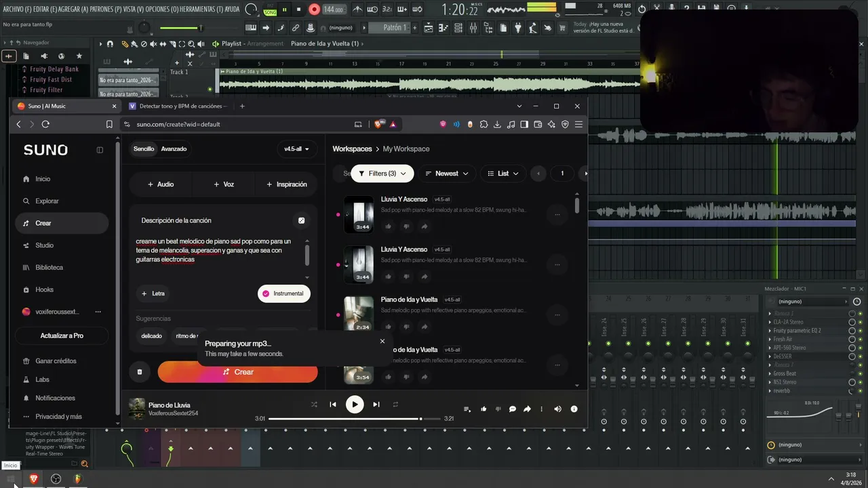Expand the Piano de Ida y Vuelta playlist breadcrumb

(328, 43)
